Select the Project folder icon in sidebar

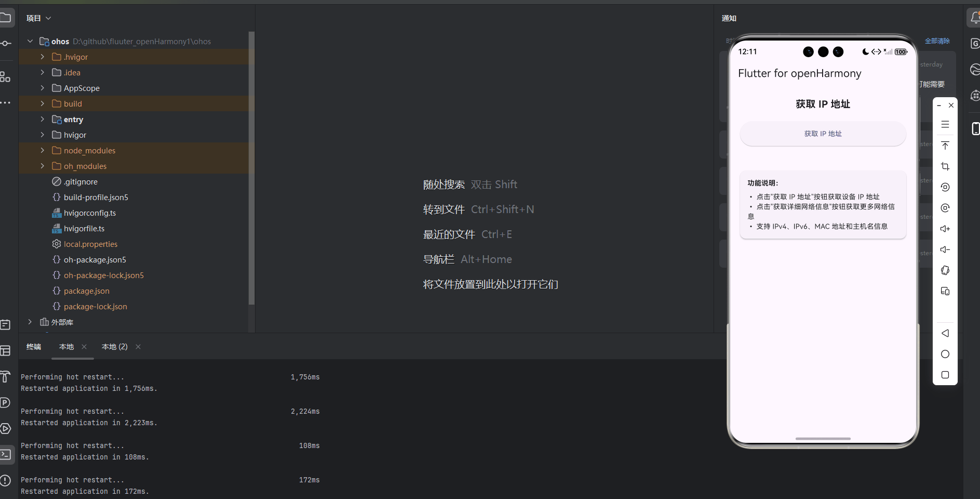coord(6,17)
